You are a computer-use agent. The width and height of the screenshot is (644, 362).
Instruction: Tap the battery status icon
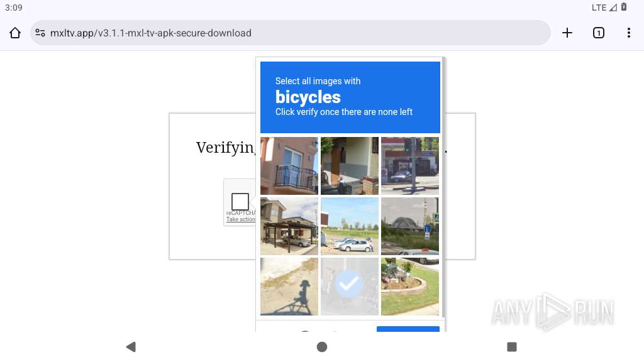click(624, 7)
